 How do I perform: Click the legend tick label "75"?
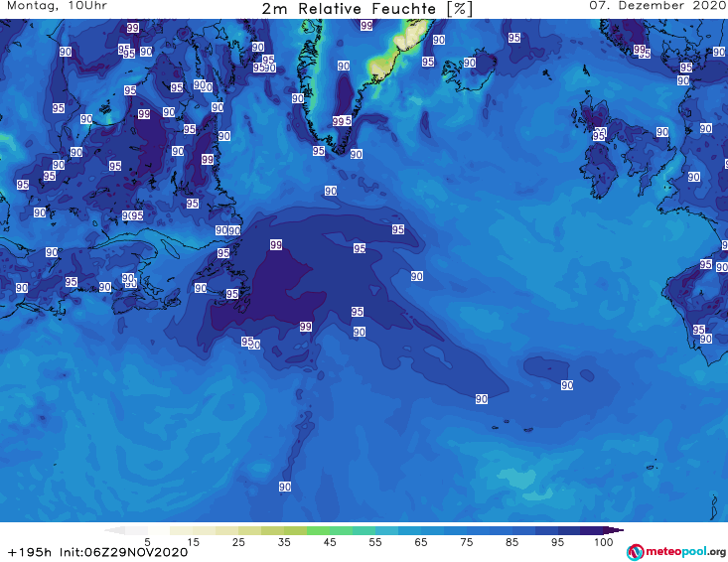pos(466,542)
